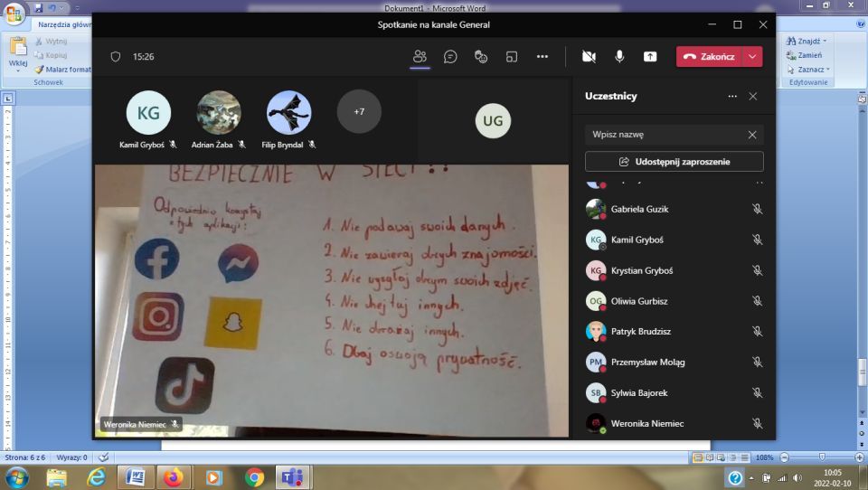Click the shield security icon near timer
The width and height of the screenshot is (868, 490).
115,56
